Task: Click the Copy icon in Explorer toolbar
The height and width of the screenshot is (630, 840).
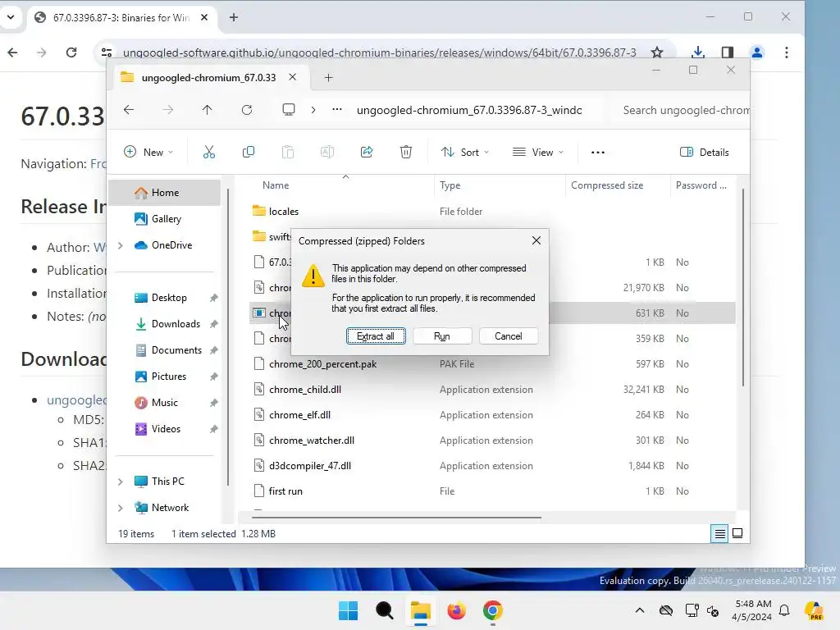Action: 249,152
